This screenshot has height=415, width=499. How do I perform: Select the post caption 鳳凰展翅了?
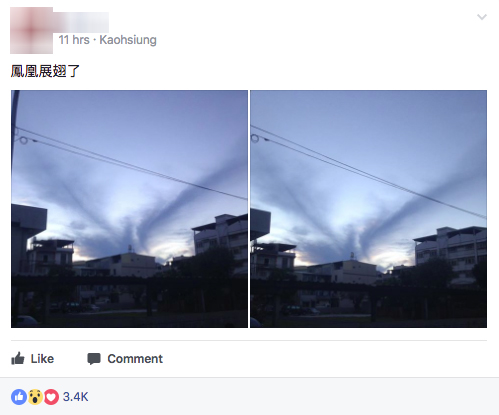[45, 71]
